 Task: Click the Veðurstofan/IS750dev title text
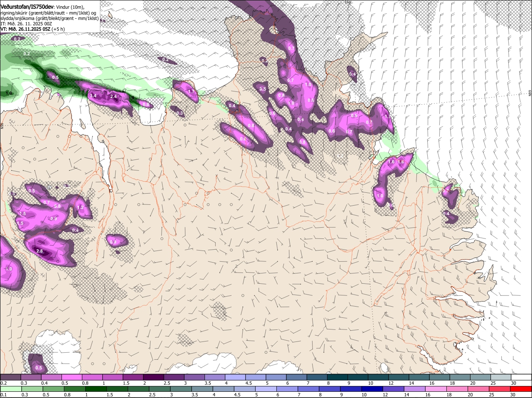click(x=27, y=7)
